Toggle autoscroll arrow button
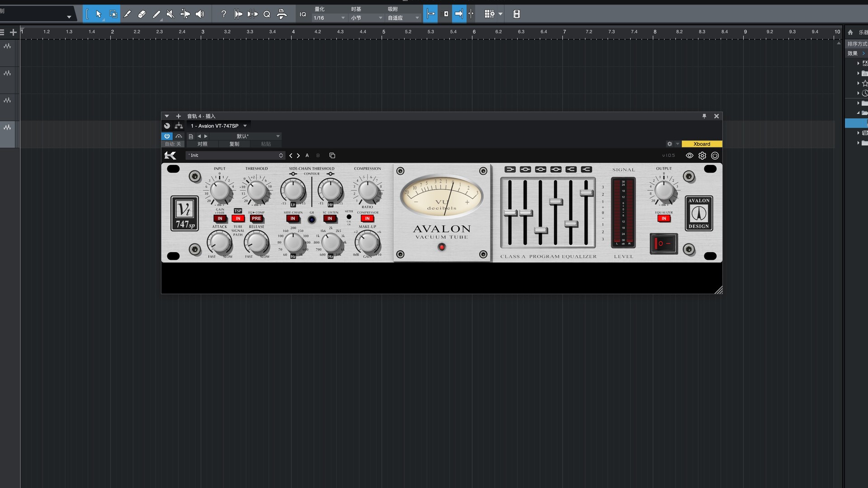 (x=459, y=14)
